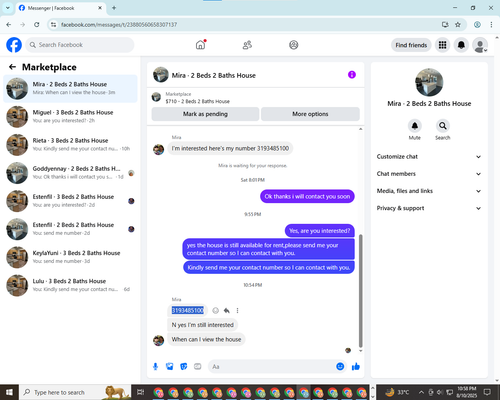Screen dimensions: 500x400
Task: Open the Facebook menu grid icon
Action: click(442, 45)
